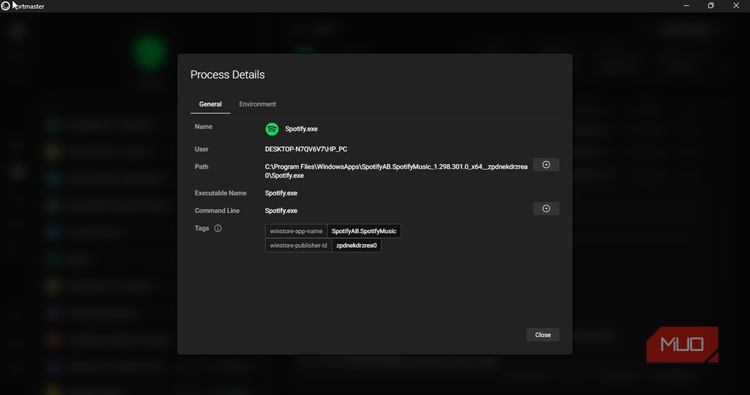Image resolution: width=750 pixels, height=395 pixels.
Task: Click the copy icon beside Command Line
Action: click(x=546, y=208)
